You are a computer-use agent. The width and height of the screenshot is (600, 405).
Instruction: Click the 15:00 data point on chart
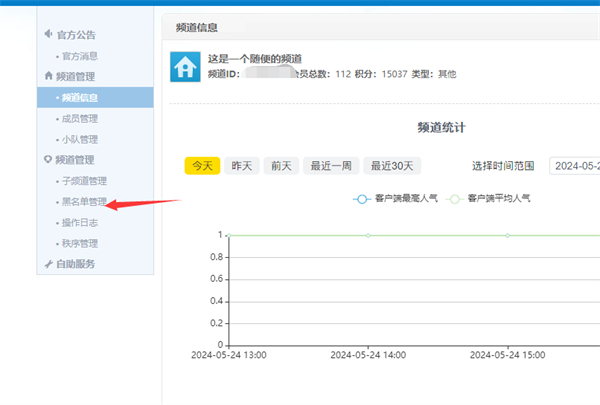coord(507,235)
